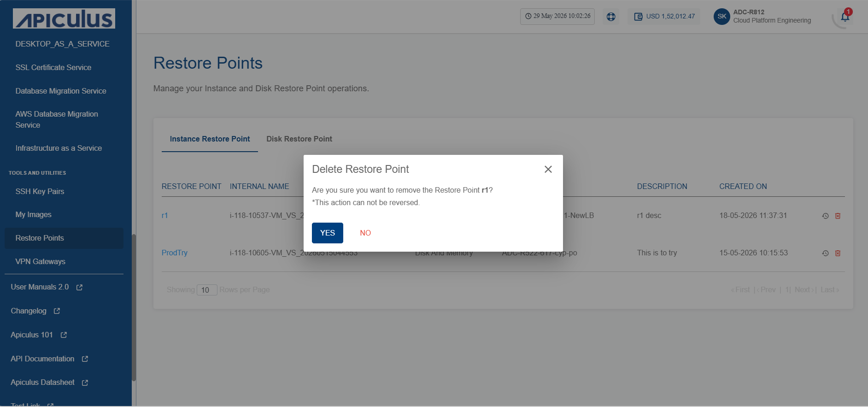Open the ProdTry restore point link
This screenshot has height=407, width=868.
tap(174, 253)
